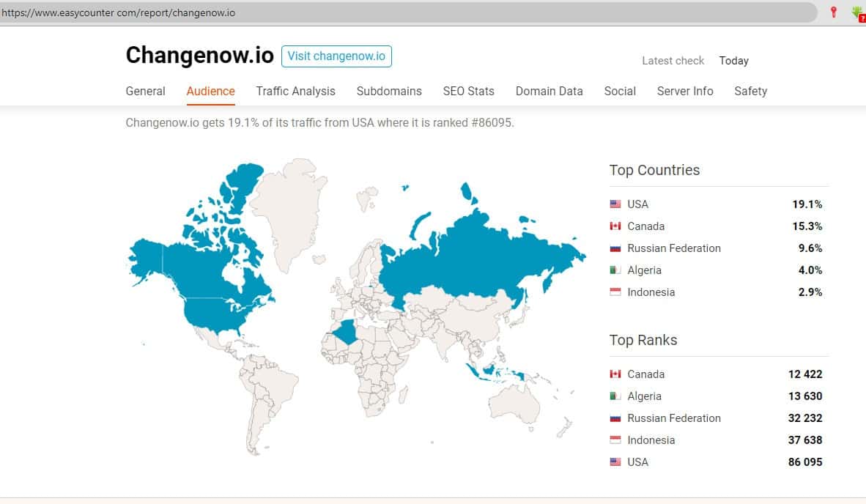Open the Subdomains tab
866x504 pixels.
(x=389, y=92)
